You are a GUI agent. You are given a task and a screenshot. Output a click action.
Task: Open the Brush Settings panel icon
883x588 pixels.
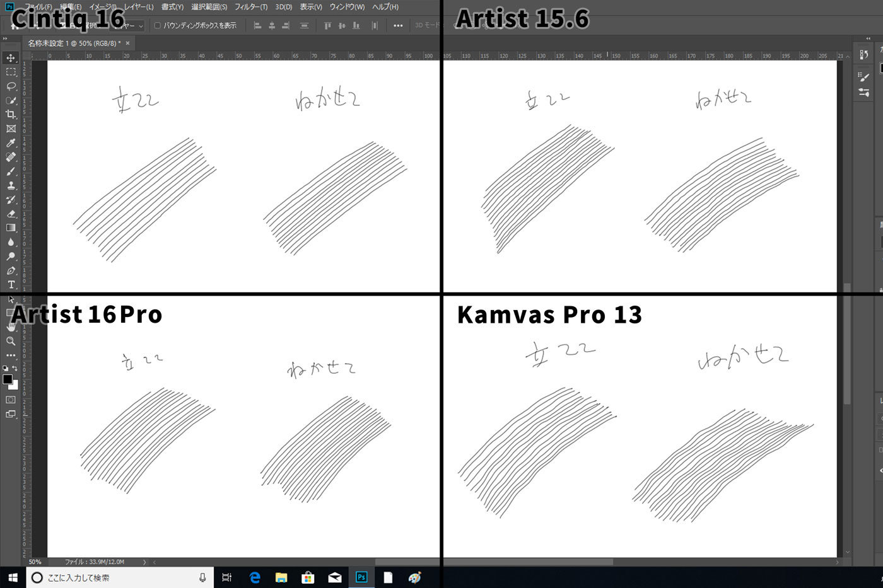click(x=864, y=78)
